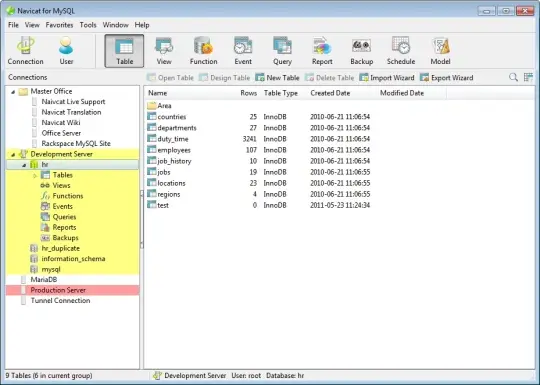This screenshot has height=385, width=540.
Task: Open the Function objects icon
Action: tap(203, 51)
